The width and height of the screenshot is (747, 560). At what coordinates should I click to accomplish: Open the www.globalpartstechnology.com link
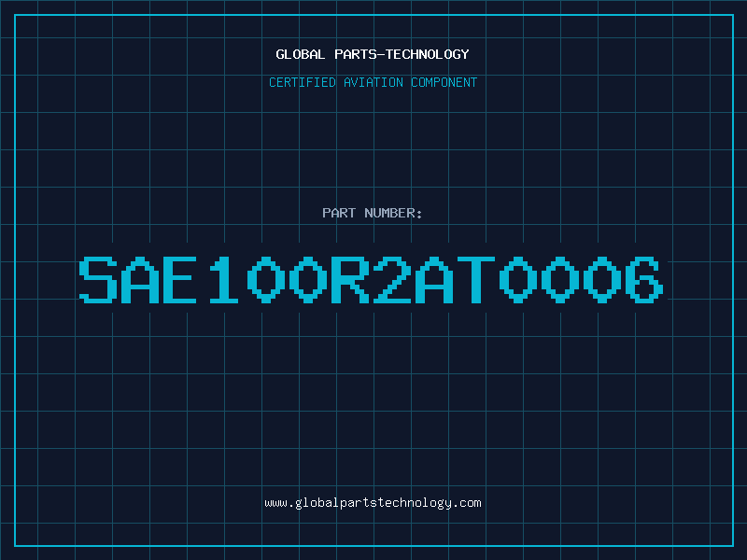(x=373, y=503)
